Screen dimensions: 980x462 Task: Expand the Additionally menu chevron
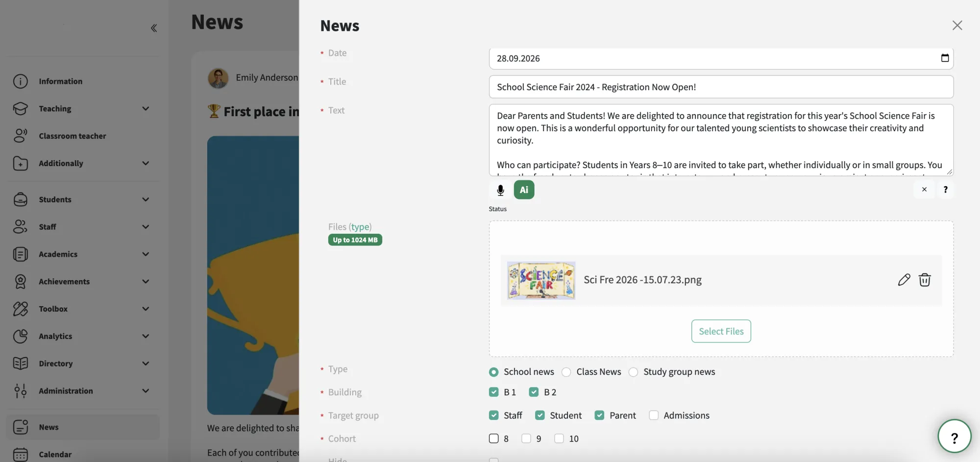(x=146, y=163)
